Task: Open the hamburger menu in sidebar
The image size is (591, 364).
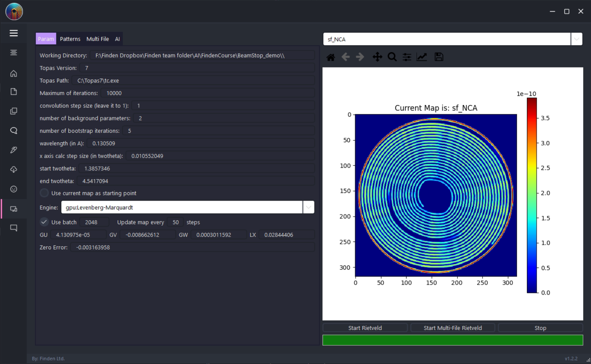Action: (x=14, y=33)
